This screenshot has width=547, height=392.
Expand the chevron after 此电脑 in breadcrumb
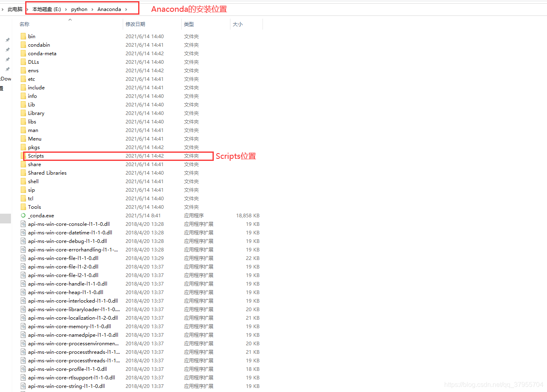coord(27,9)
